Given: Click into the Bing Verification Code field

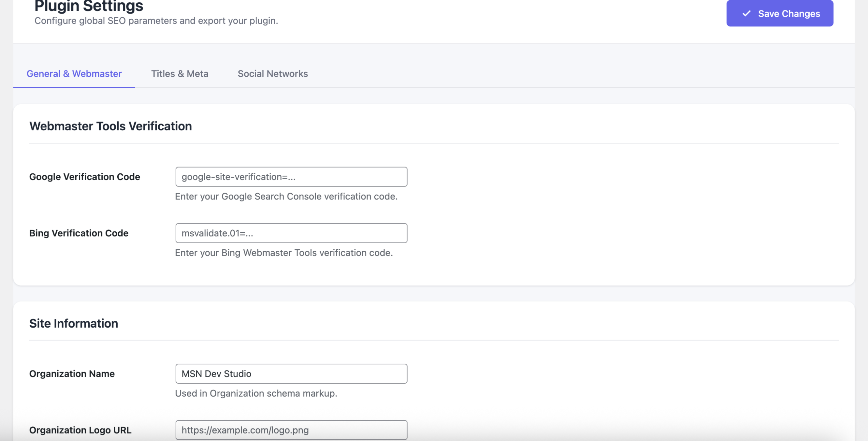Looking at the screenshot, I should [291, 233].
